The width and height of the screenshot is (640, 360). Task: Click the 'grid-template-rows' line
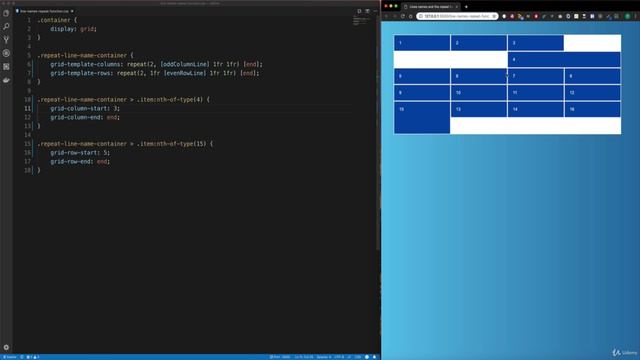(155, 73)
